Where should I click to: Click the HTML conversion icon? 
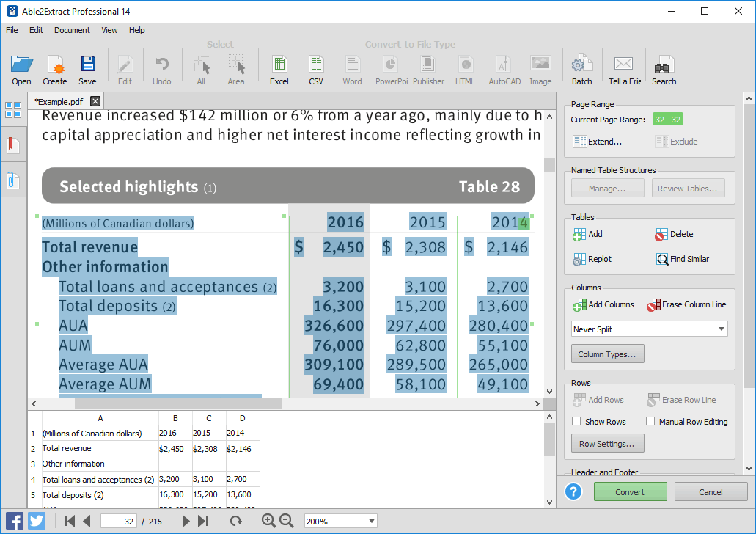pyautogui.click(x=465, y=70)
